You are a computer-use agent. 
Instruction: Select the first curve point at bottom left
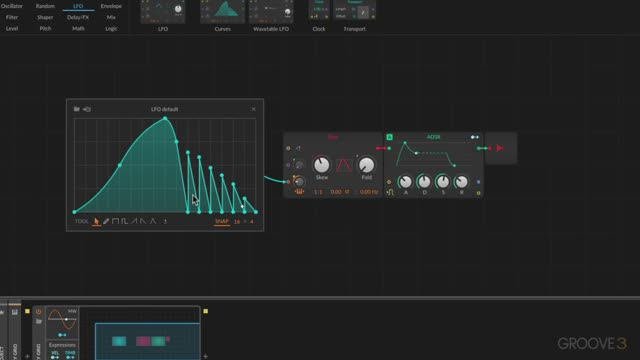74,212
